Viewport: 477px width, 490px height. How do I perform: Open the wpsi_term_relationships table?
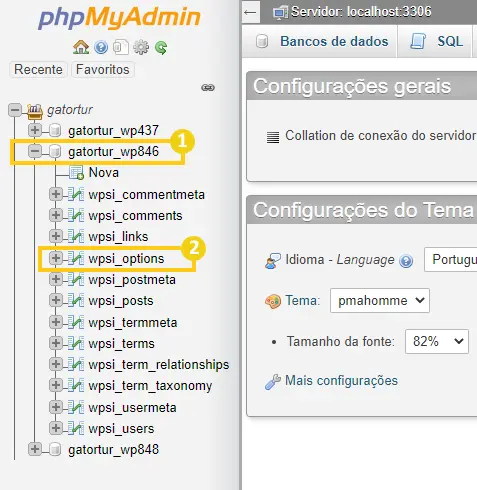pyautogui.click(x=159, y=365)
